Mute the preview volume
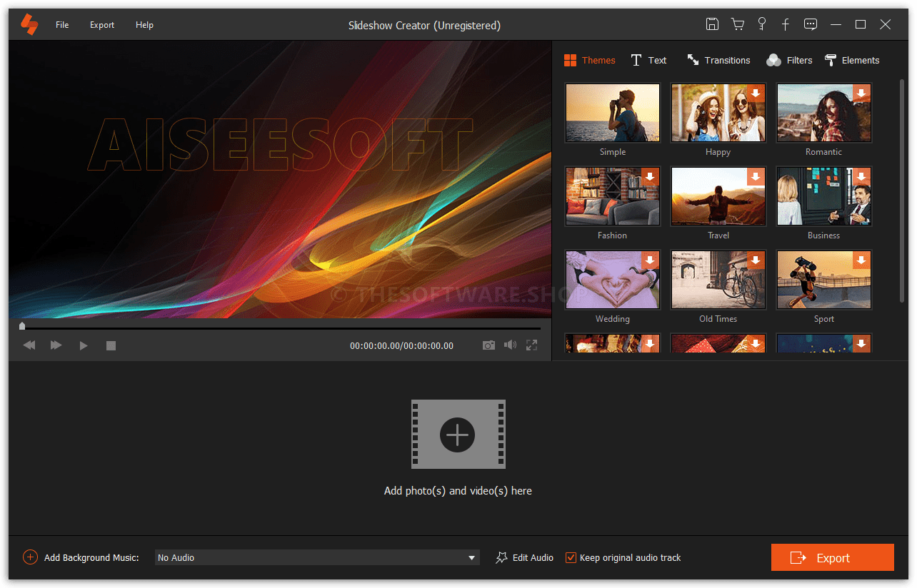The width and height of the screenshot is (917, 588). 510,345
